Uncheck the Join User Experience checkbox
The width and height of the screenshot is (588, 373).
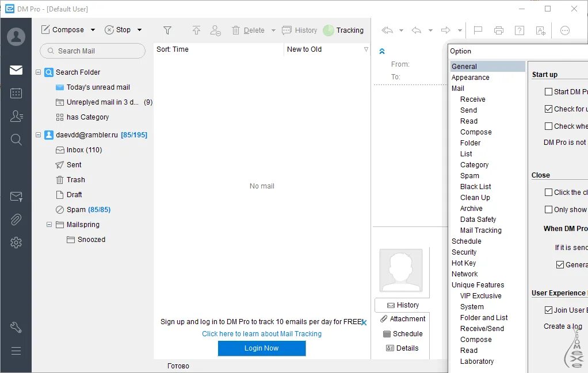point(548,310)
